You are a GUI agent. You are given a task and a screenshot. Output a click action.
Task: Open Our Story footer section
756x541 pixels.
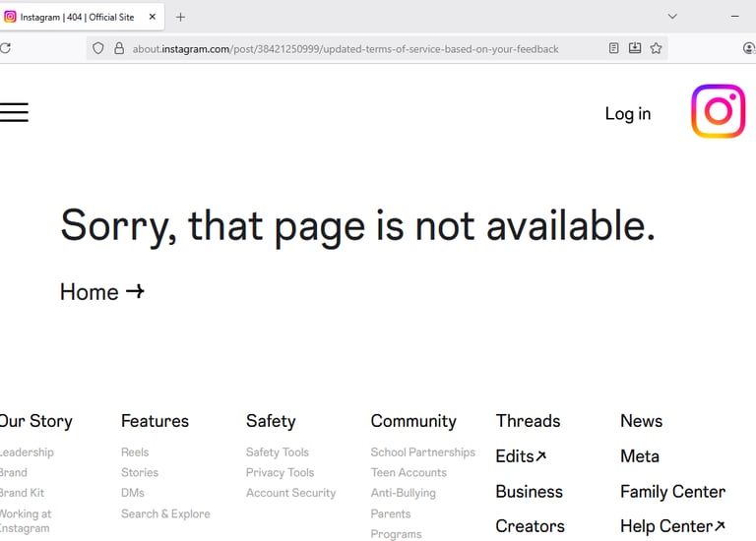(x=35, y=421)
